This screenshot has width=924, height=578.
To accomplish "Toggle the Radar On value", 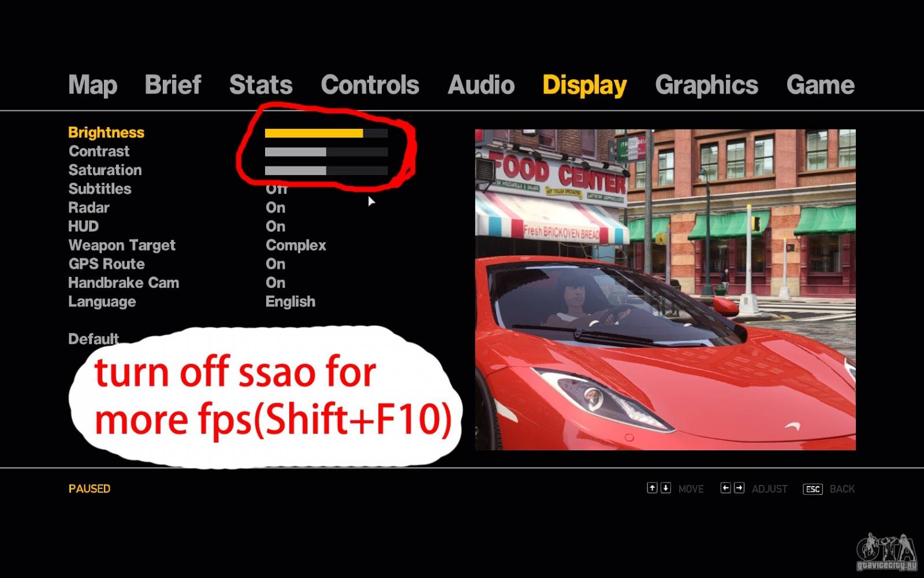I will [x=275, y=208].
